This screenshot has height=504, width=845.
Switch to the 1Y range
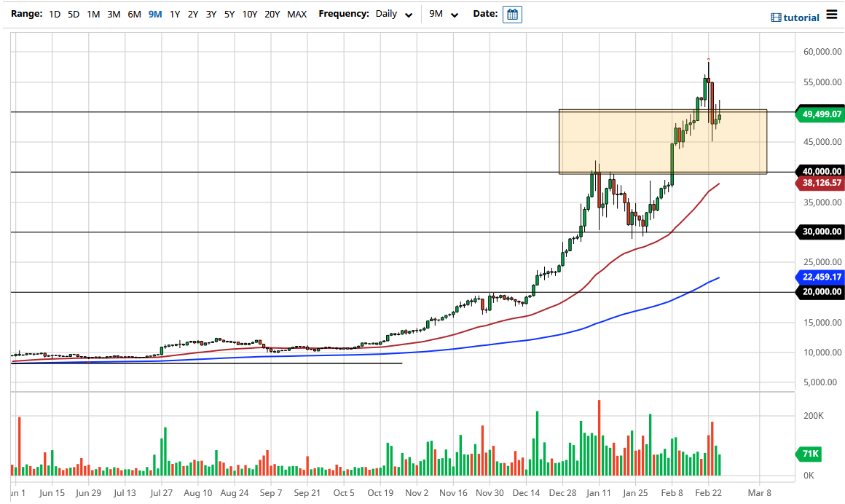coord(175,14)
